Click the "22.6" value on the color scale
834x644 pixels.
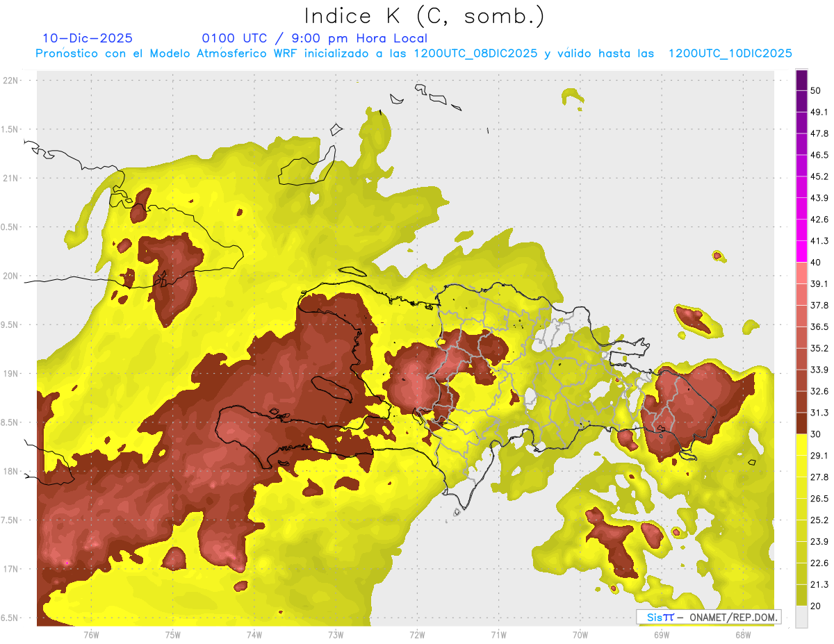pos(819,563)
